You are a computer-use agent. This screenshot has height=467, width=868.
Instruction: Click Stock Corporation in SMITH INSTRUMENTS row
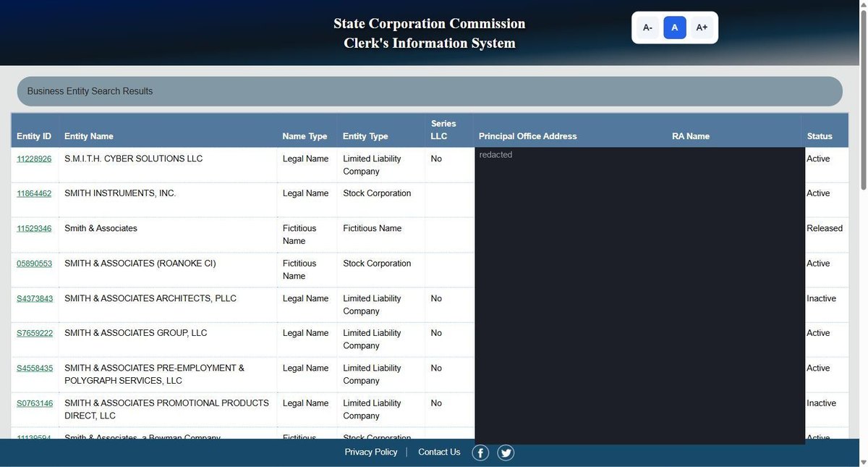pos(377,193)
